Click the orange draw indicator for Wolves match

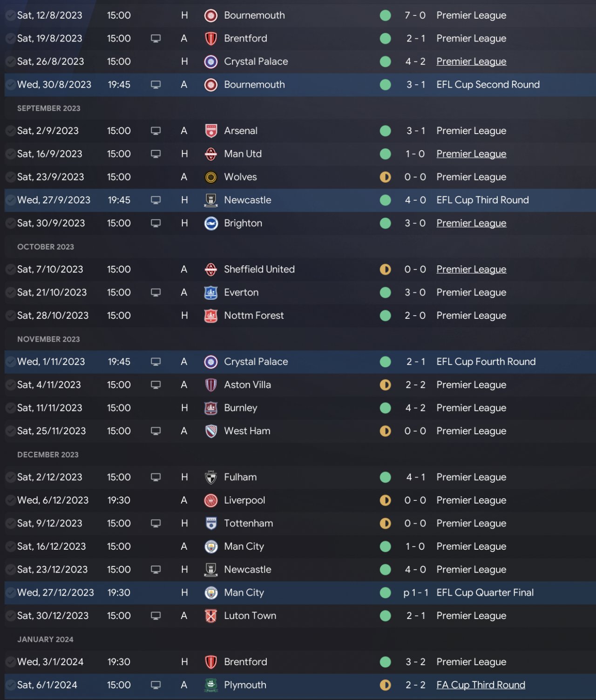[x=386, y=177]
